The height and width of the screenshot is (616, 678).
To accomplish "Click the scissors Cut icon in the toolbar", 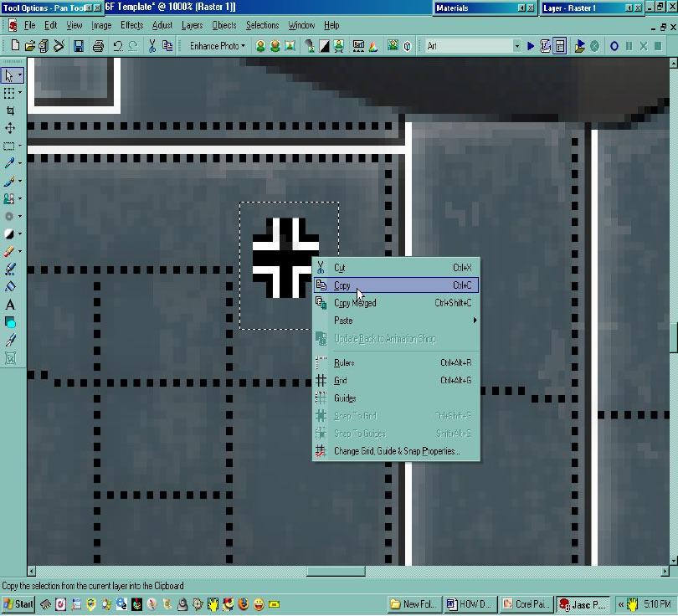I will coord(152,46).
